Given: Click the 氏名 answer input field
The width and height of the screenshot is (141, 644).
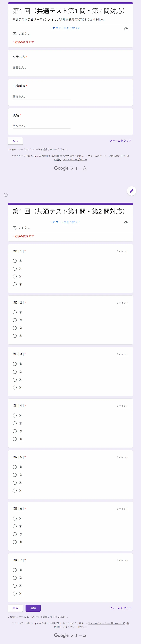Looking at the screenshot, I should (42, 126).
